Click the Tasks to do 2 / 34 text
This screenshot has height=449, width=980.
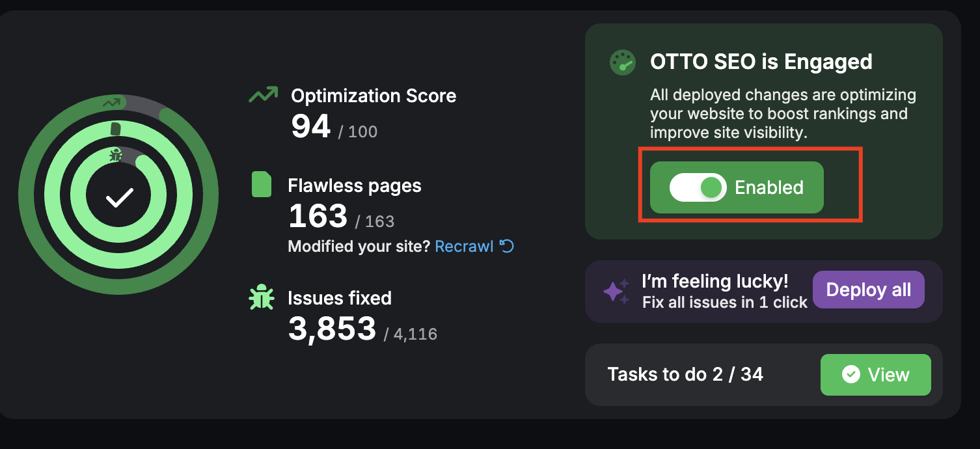(685, 374)
